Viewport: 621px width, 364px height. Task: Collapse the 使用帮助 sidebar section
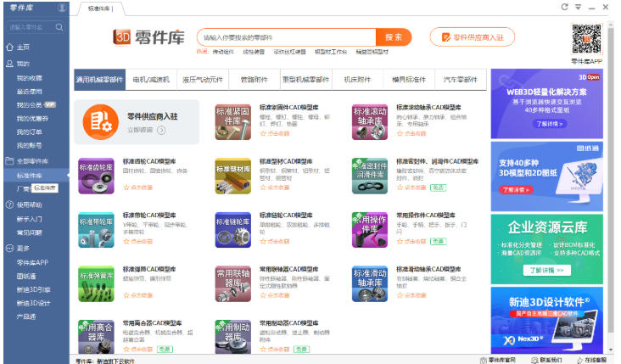point(29,204)
